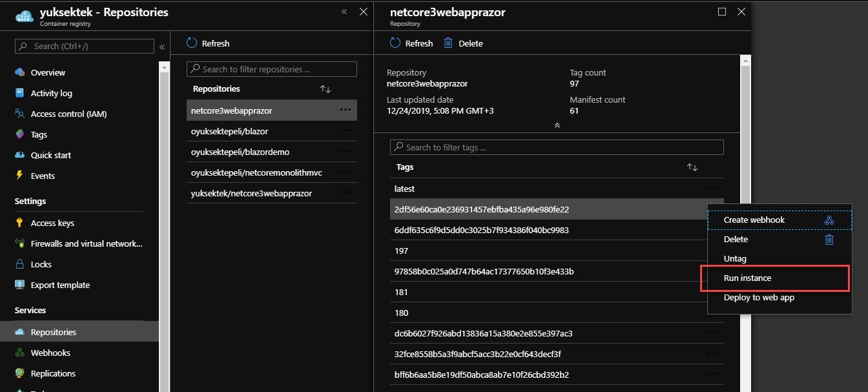The height and width of the screenshot is (392, 868).
Task: Open Access control (IAM)
Action: 68,114
